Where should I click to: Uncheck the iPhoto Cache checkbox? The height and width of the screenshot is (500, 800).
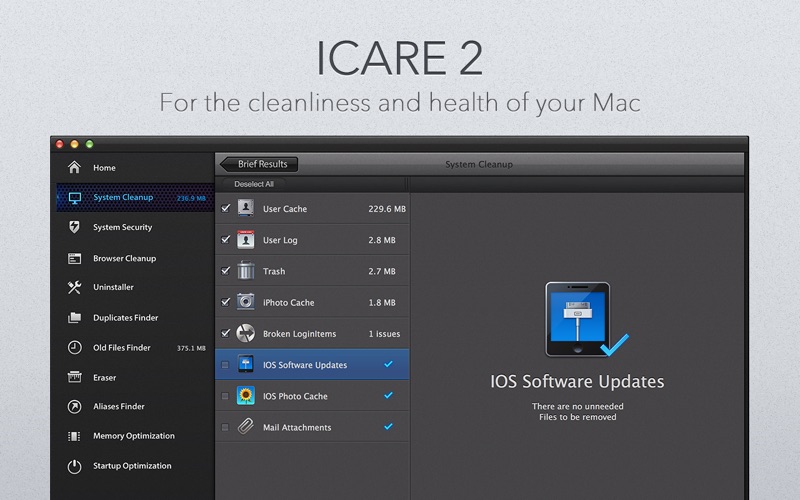[226, 302]
